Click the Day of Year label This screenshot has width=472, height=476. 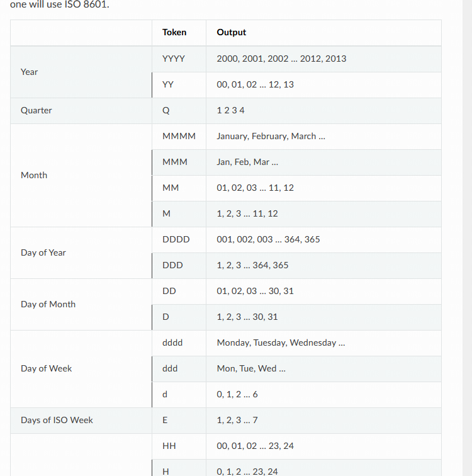point(43,253)
